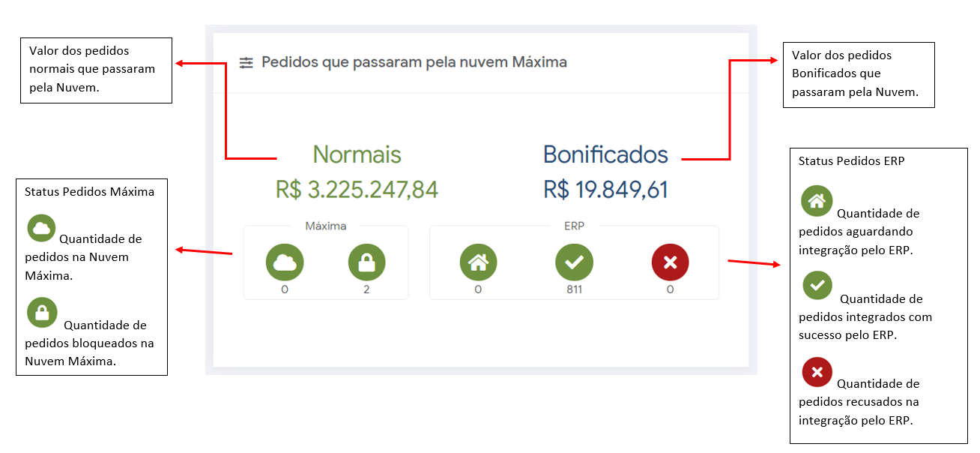The width and height of the screenshot is (980, 453).
Task: Click the R$ 3.225.247,84 value
Action: click(x=357, y=190)
